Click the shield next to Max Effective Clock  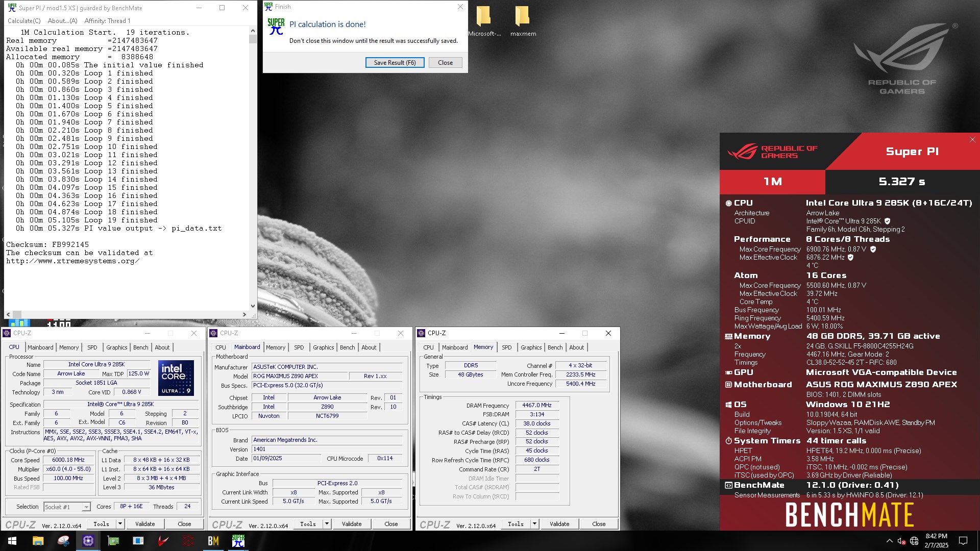tap(850, 257)
